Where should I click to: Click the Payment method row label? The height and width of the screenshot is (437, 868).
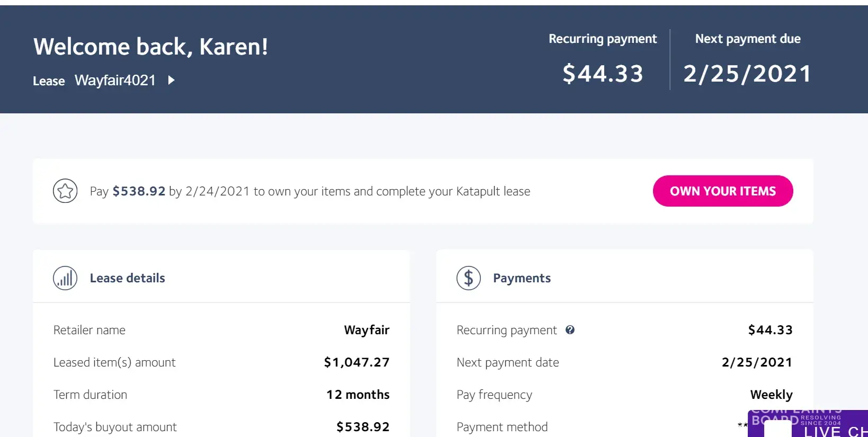point(502,427)
